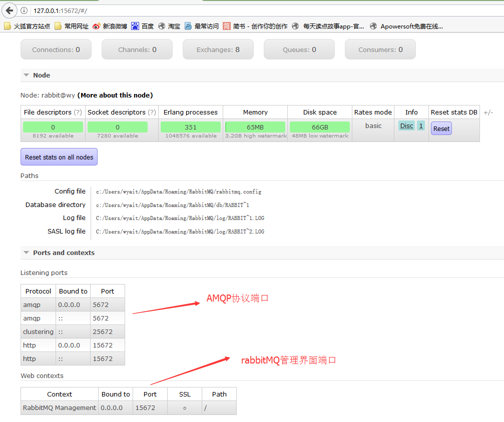The width and height of the screenshot is (504, 422).
Task: Click the Channels: 0 summary box
Action: (x=137, y=49)
